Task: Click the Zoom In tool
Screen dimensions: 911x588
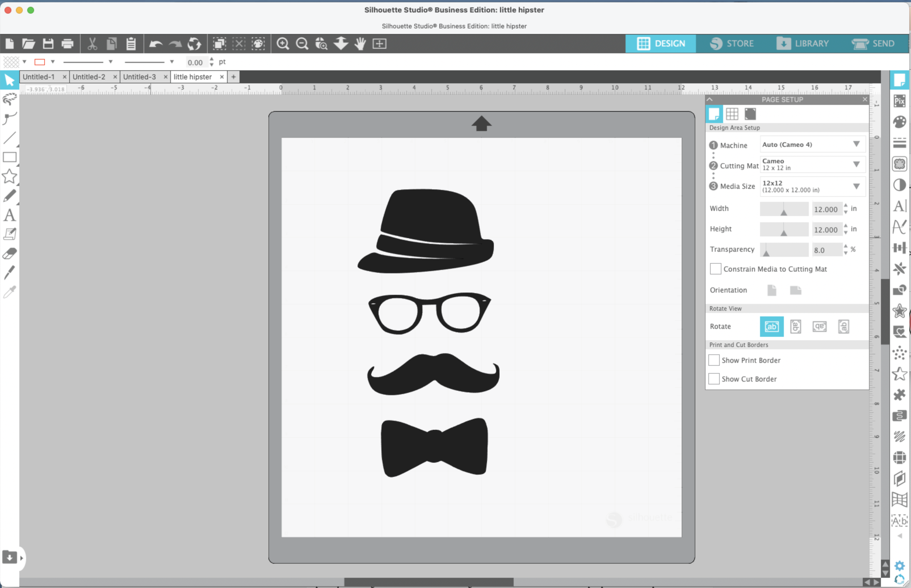Action: click(283, 44)
